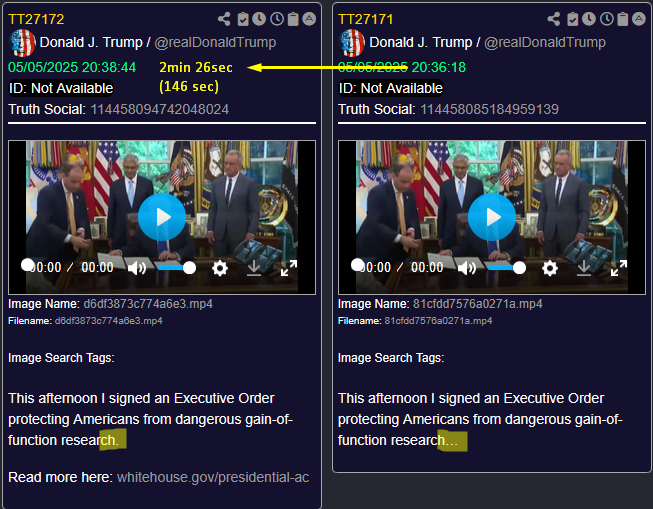Click outlined clock icon on post TT27172
653x509 pixels.
[x=277, y=19]
